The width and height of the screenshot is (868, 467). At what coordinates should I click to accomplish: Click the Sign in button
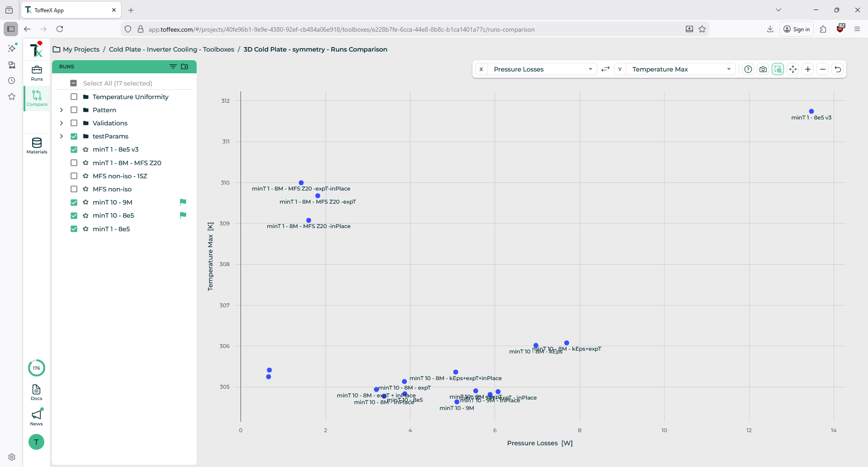[797, 29]
